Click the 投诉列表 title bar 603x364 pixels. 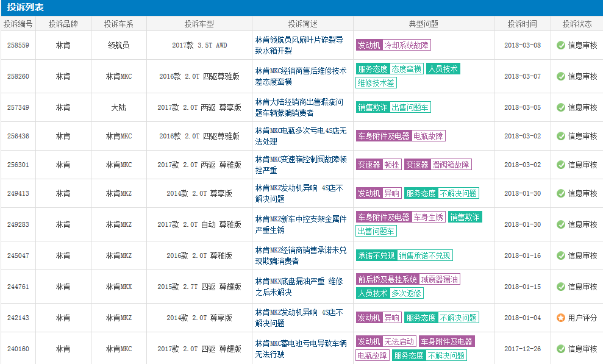click(x=301, y=7)
